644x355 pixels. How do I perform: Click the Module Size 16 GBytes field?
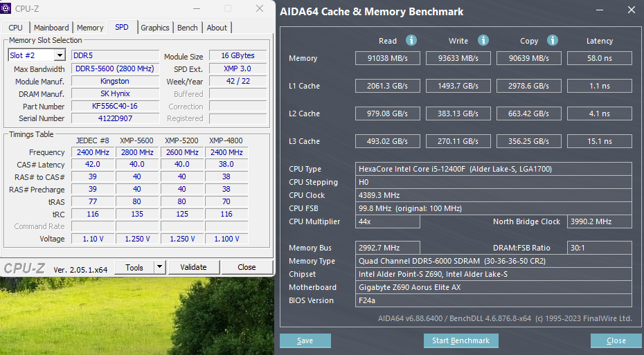point(238,55)
